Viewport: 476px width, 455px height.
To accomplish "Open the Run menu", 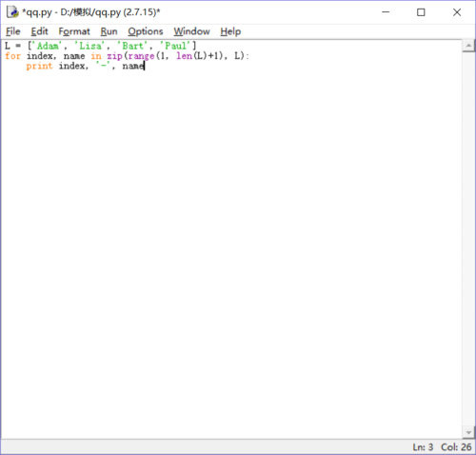I will click(x=109, y=31).
